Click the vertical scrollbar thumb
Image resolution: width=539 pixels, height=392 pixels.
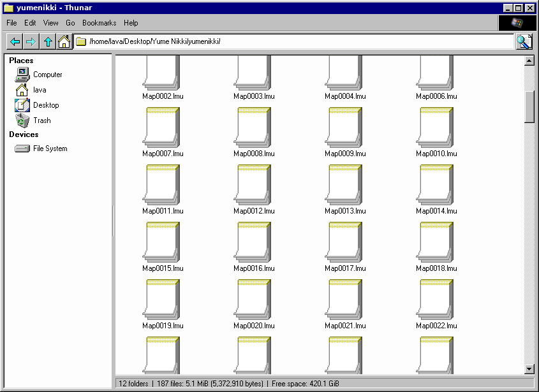[529, 107]
